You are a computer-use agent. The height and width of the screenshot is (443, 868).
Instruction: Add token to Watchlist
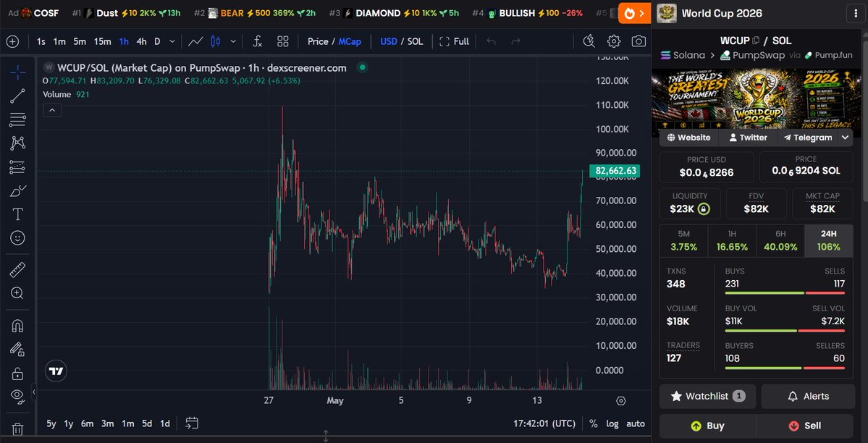(x=707, y=397)
